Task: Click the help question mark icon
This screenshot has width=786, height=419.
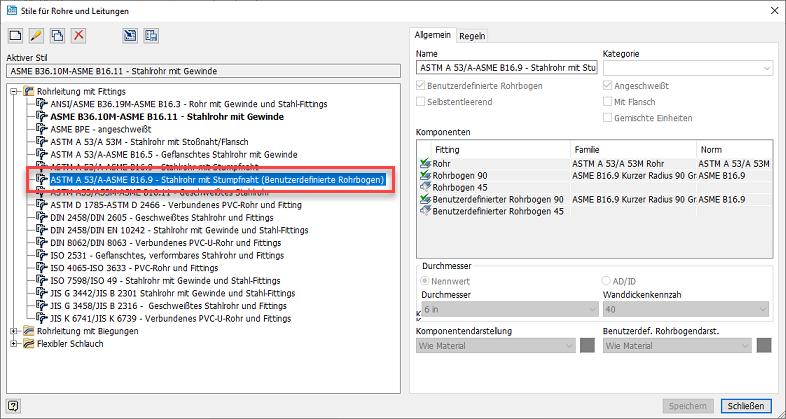Action: point(13,405)
